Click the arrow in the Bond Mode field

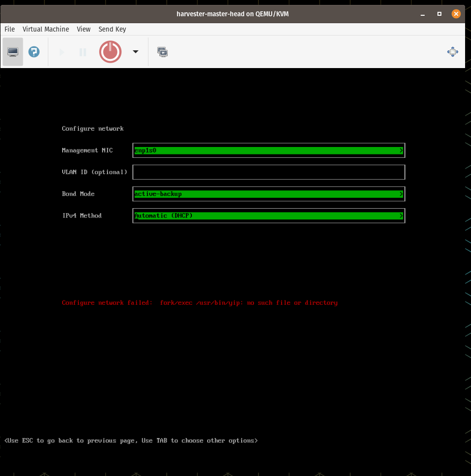click(x=401, y=194)
